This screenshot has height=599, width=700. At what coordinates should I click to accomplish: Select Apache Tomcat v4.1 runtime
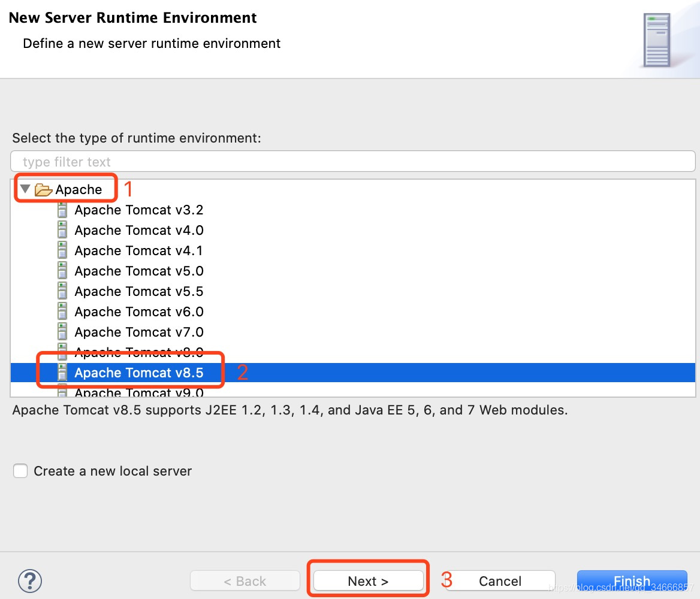point(138,250)
